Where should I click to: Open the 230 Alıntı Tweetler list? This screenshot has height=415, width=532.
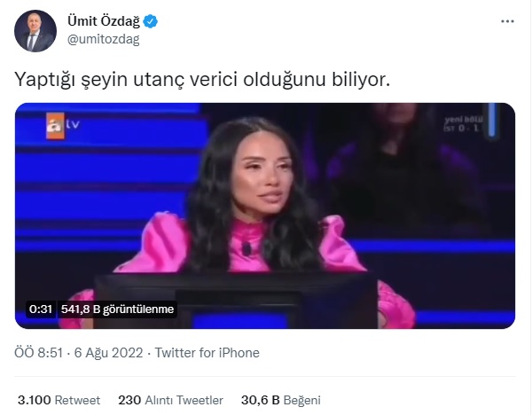tap(170, 400)
